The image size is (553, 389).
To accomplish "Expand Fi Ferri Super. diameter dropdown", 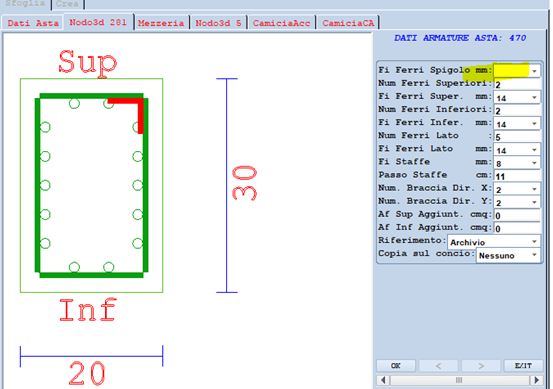I will coord(534,97).
